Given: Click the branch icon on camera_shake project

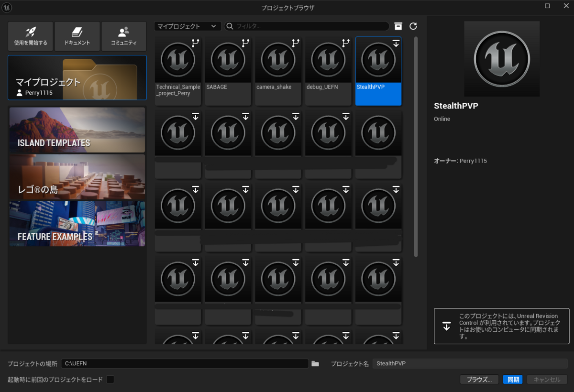Looking at the screenshot, I should 296,43.
